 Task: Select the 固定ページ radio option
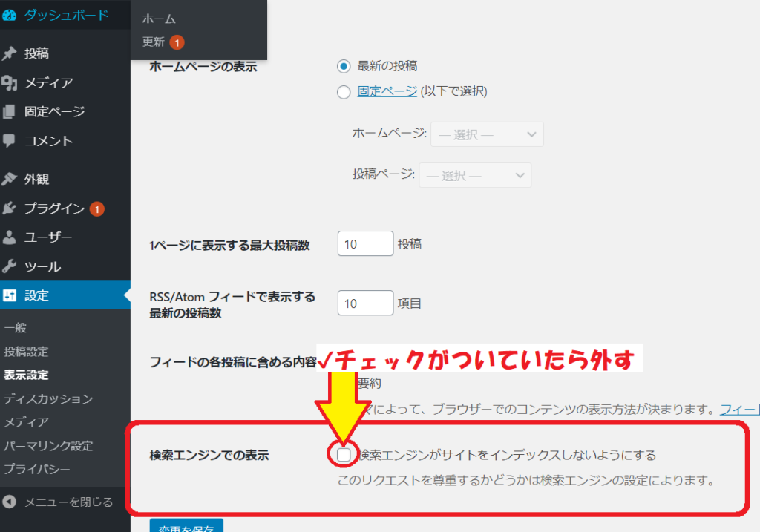tap(343, 93)
